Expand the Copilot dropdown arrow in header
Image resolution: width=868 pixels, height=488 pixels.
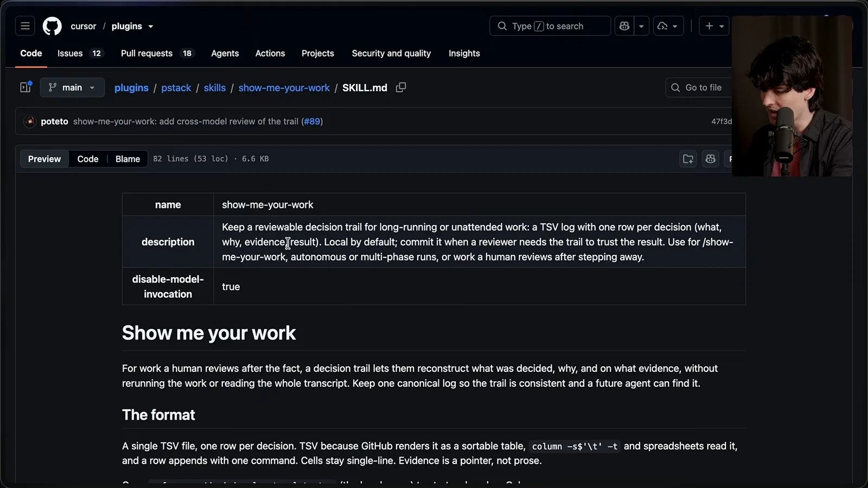point(641,26)
